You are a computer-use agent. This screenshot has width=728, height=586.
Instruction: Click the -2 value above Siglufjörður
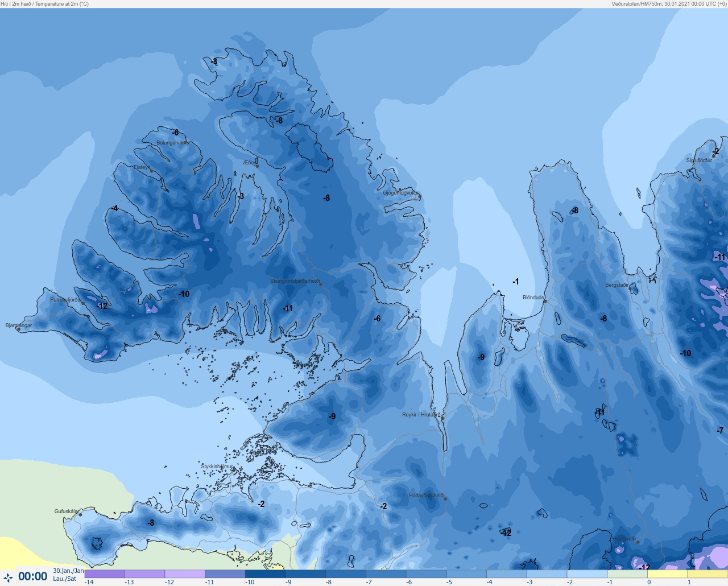pyautogui.click(x=715, y=151)
